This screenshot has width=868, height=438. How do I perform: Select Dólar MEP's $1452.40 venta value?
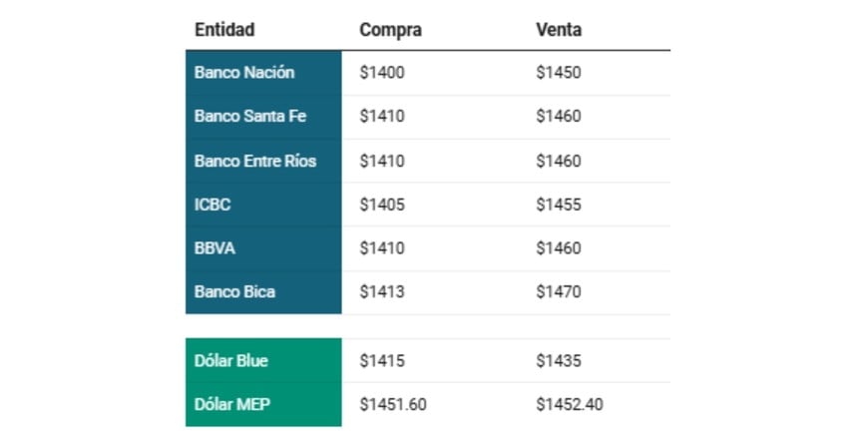click(x=569, y=404)
